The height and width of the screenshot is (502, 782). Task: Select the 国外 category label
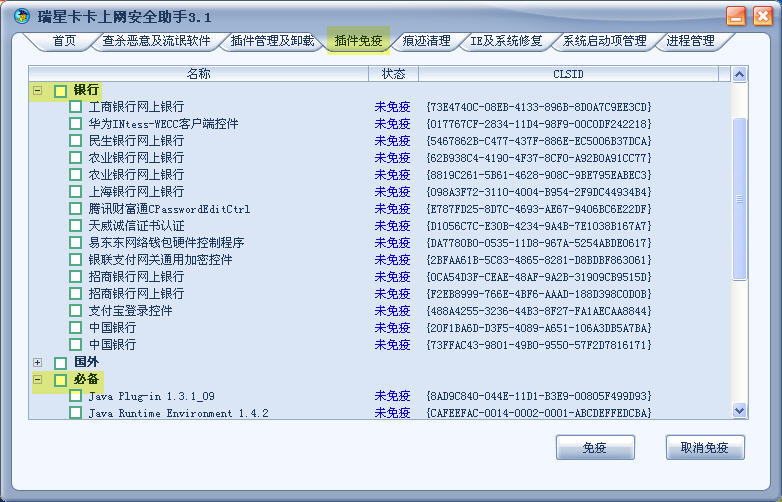pyautogui.click(x=86, y=362)
